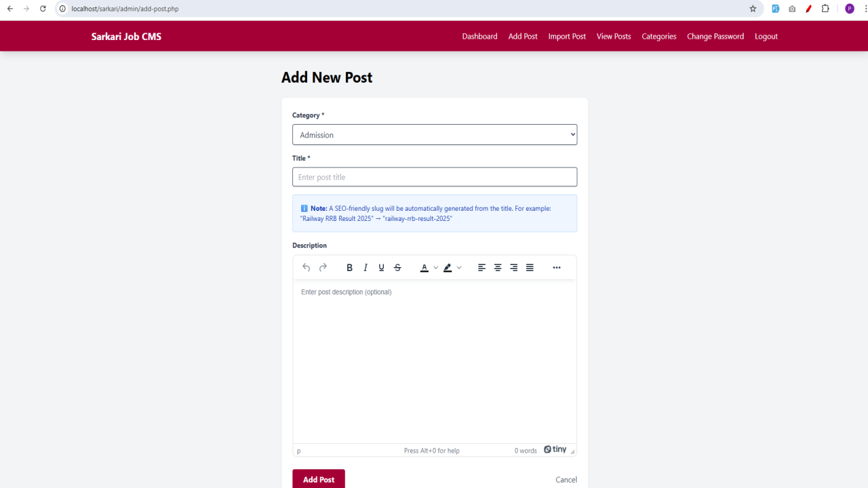This screenshot has width=868, height=488.
Task: Reveal more toolbar options via ellipsis
Action: tap(557, 268)
